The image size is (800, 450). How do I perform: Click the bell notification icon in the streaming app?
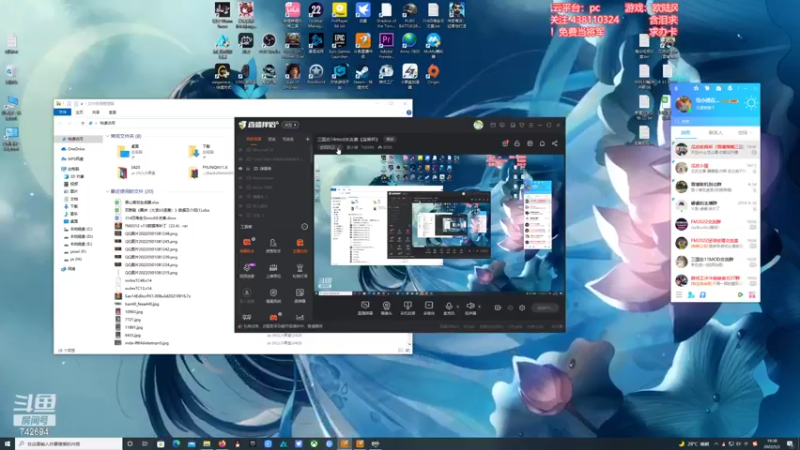542,143
